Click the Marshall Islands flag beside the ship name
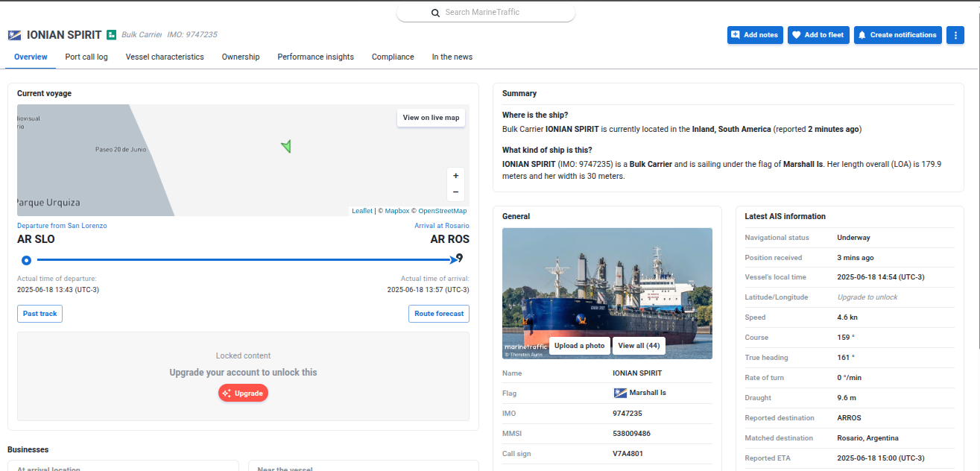Viewport: 980px width, 471px height. coord(14,35)
